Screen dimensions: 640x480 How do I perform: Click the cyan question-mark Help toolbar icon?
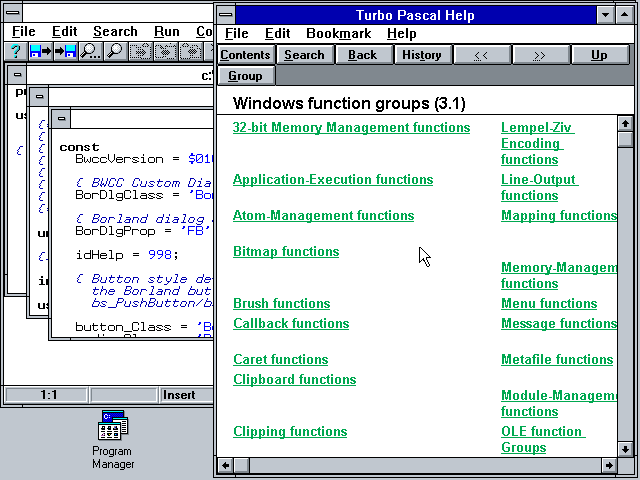16,51
